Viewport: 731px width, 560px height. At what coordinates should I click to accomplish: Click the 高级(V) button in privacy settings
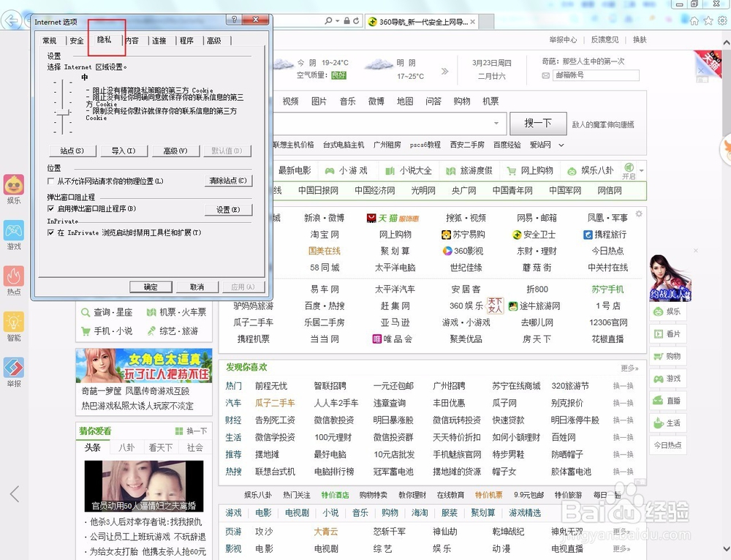point(175,151)
